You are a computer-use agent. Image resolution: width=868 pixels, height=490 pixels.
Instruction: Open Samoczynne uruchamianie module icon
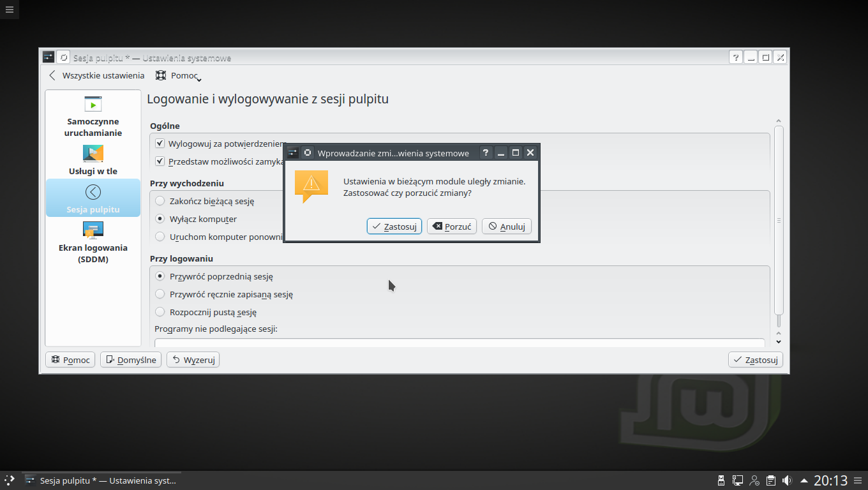[93, 103]
